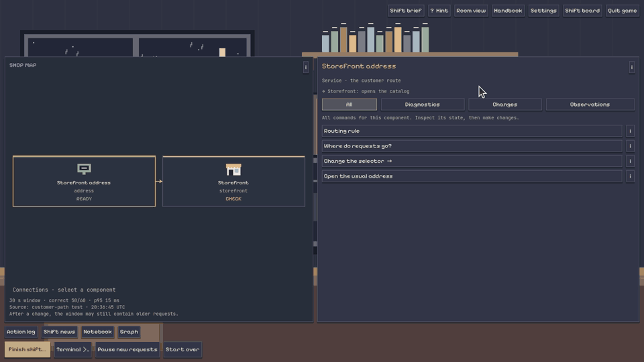Show info for Routing rule command
The image size is (644, 362).
click(630, 131)
